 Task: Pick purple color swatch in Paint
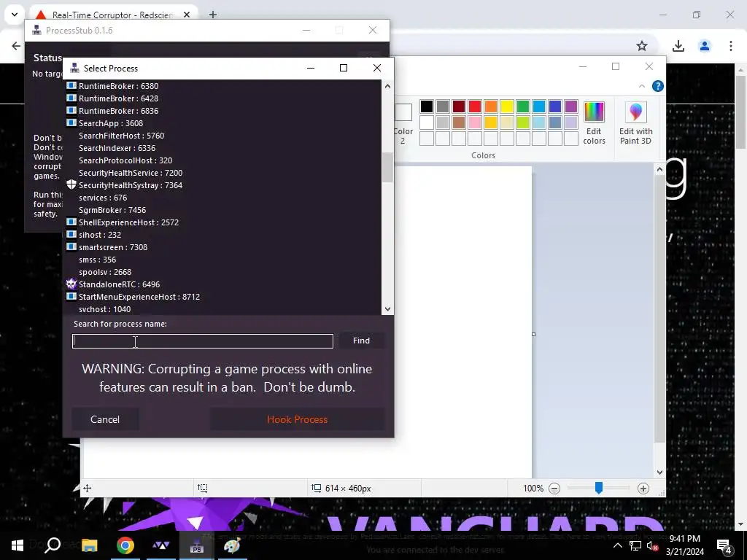tap(571, 106)
